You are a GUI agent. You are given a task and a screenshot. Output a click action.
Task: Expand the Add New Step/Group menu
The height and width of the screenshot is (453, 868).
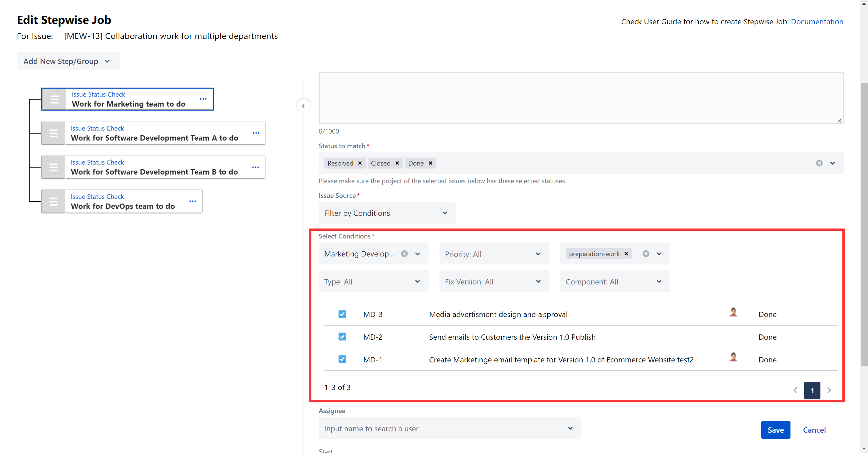point(68,61)
